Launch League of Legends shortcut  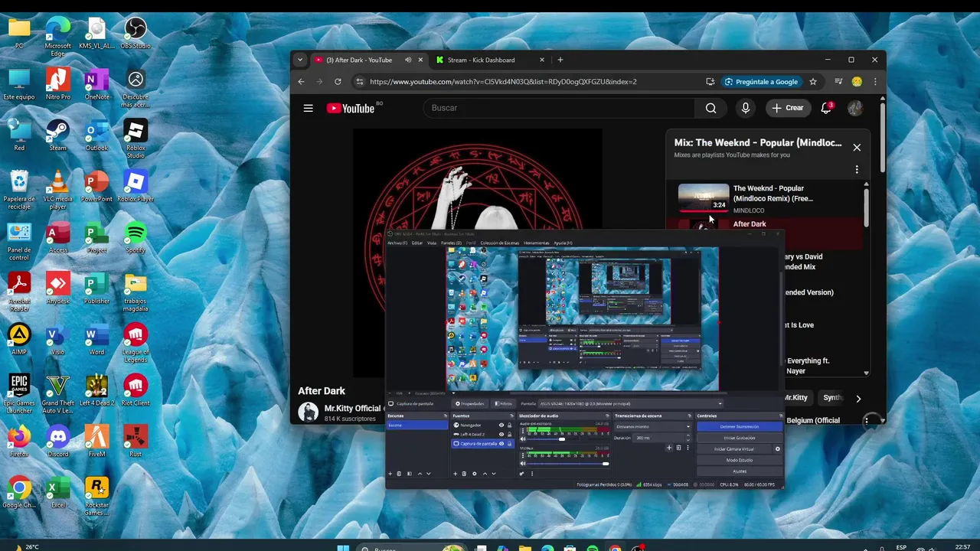pyautogui.click(x=136, y=342)
